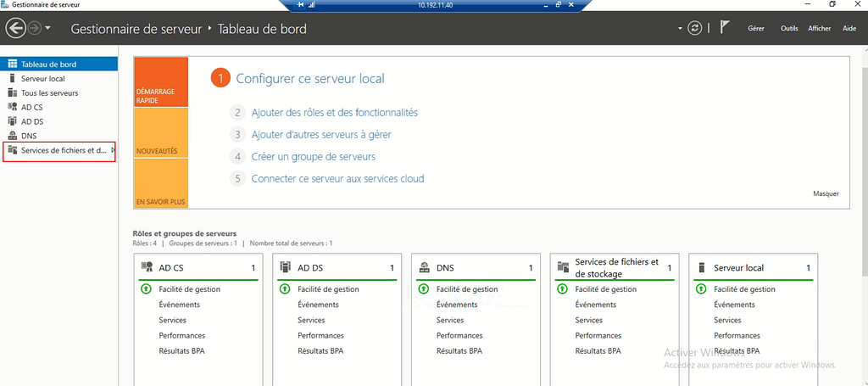Expand Services de fichiers et de stockage arrow
This screenshot has height=386, width=868.
click(113, 151)
